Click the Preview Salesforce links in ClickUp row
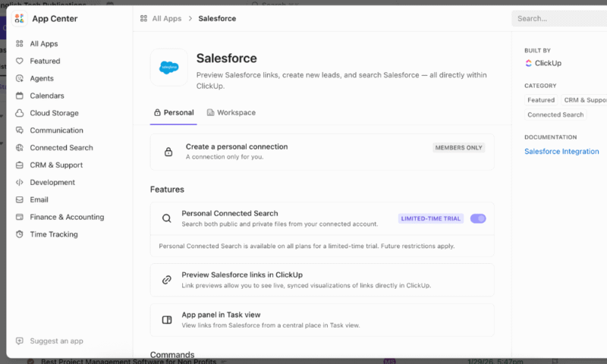 pyautogui.click(x=322, y=280)
